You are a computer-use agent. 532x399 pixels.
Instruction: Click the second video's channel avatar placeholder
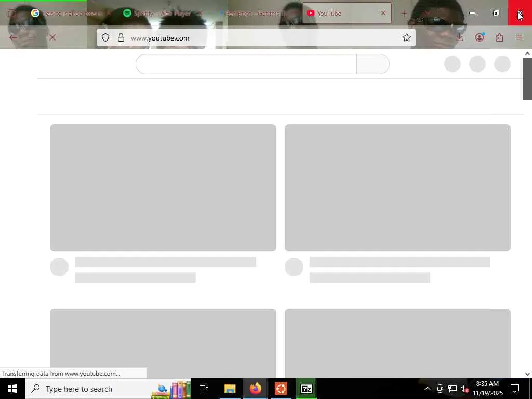point(294,267)
